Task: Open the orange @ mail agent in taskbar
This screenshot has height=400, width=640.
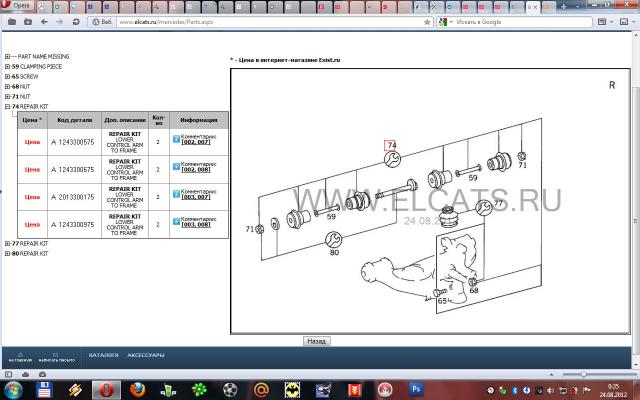Action: click(x=261, y=390)
